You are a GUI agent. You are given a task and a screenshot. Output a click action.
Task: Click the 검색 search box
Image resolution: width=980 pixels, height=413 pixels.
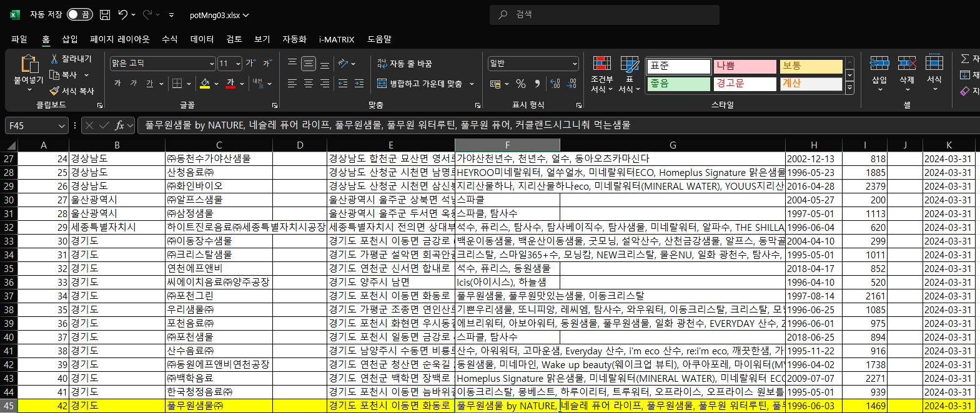point(605,14)
